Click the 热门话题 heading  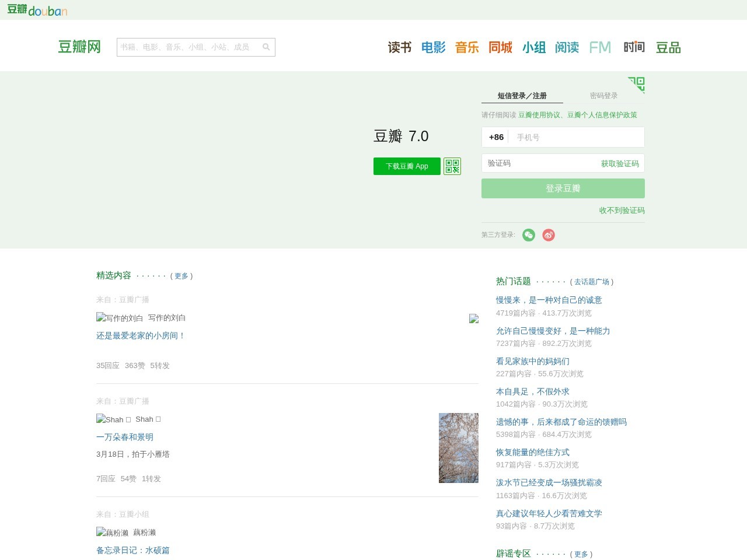pyautogui.click(x=514, y=281)
